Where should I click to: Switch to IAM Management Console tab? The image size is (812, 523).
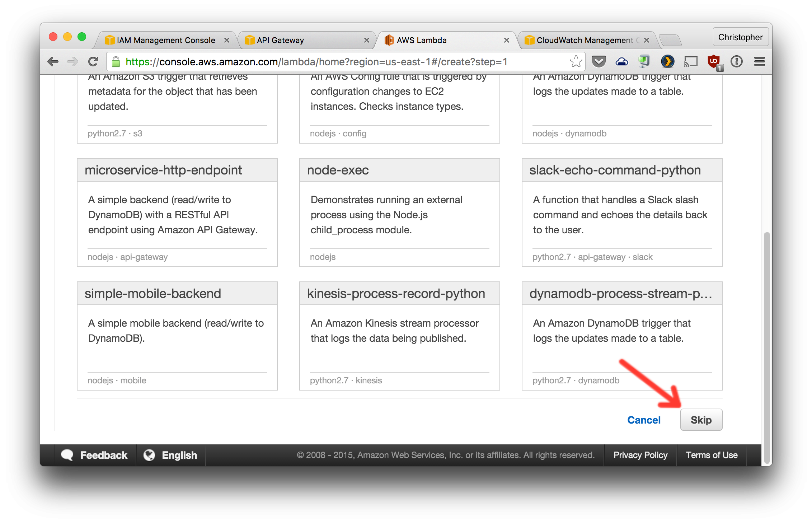165,40
